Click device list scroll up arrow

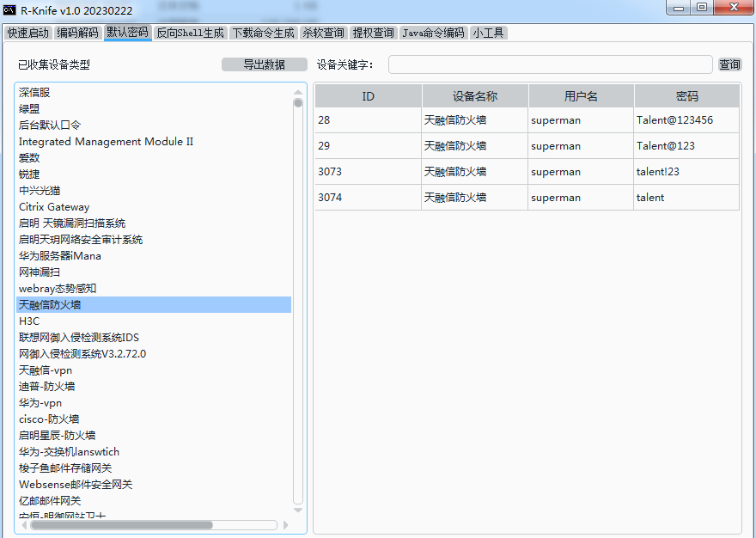pyautogui.click(x=298, y=92)
